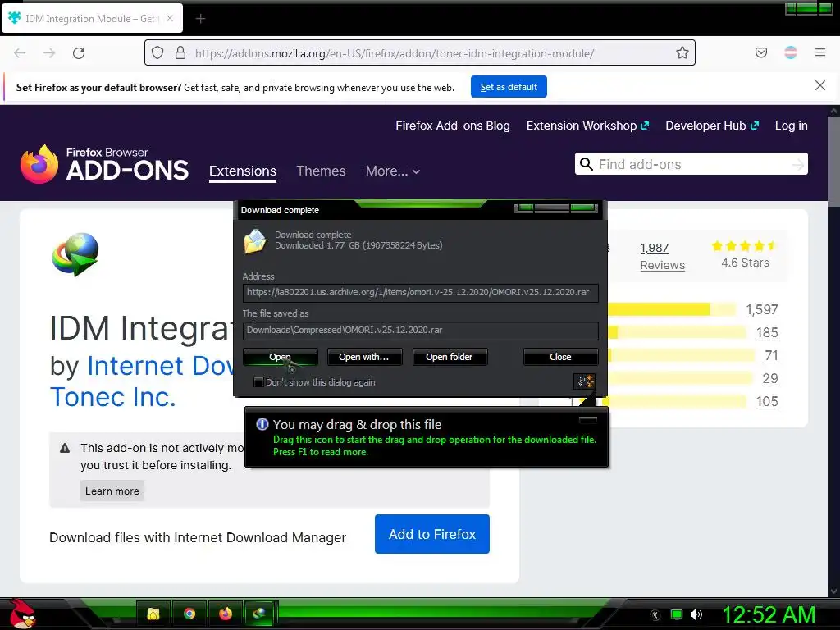Viewport: 840px width, 630px height.
Task: Open the Firefox Add-ons Blog link
Action: pyautogui.click(x=453, y=126)
